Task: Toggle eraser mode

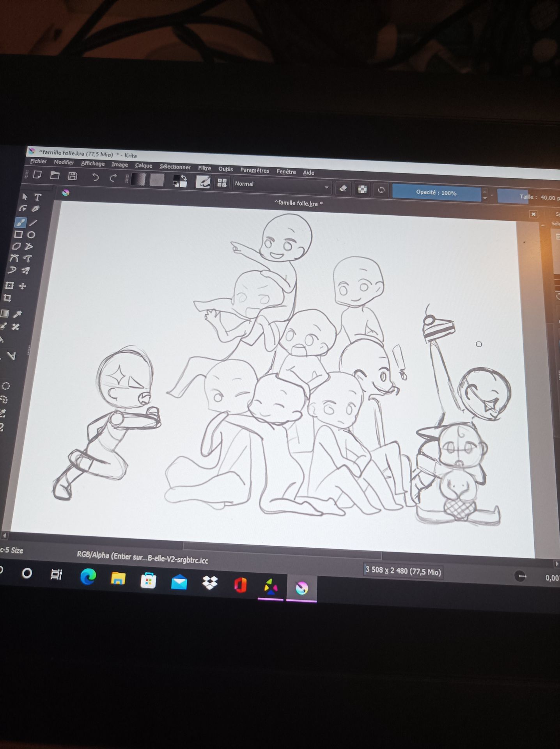Action: coord(343,188)
